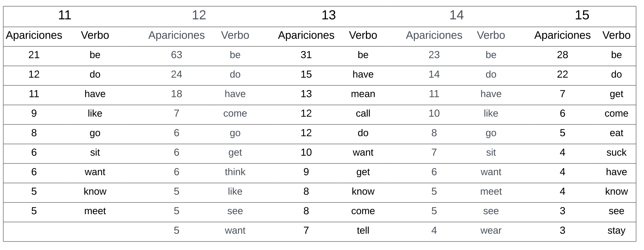644x250 pixels.
Task: Select the Verbo header under group 15
Action: pos(616,35)
